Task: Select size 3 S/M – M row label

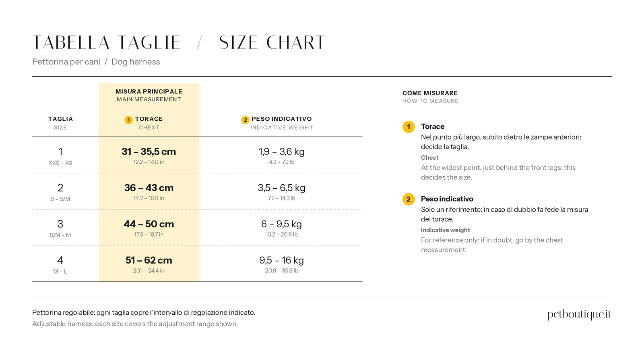Action: (60, 229)
